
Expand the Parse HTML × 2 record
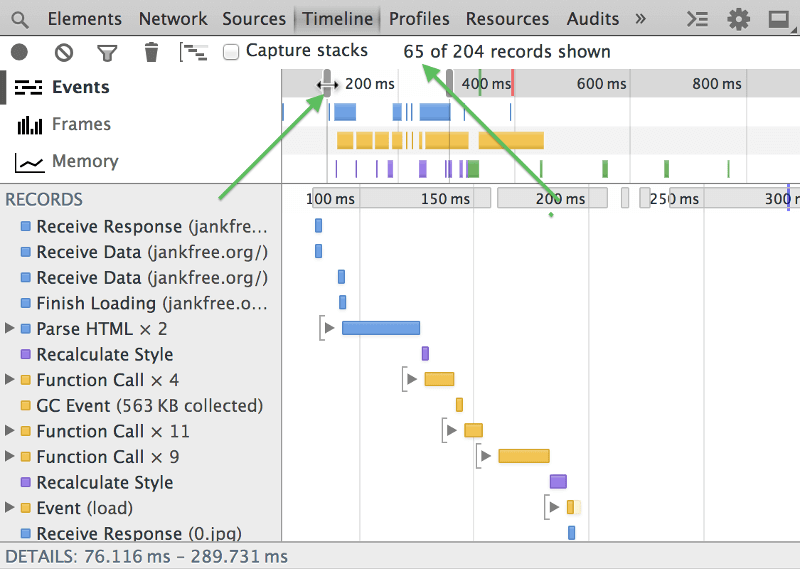(x=10, y=329)
